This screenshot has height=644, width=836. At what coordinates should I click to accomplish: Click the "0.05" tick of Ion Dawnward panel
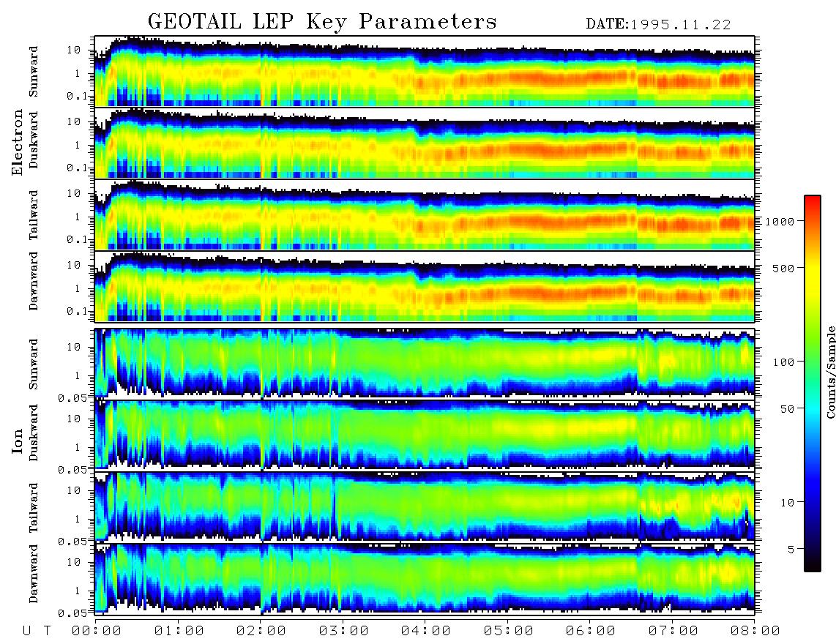click(x=72, y=613)
